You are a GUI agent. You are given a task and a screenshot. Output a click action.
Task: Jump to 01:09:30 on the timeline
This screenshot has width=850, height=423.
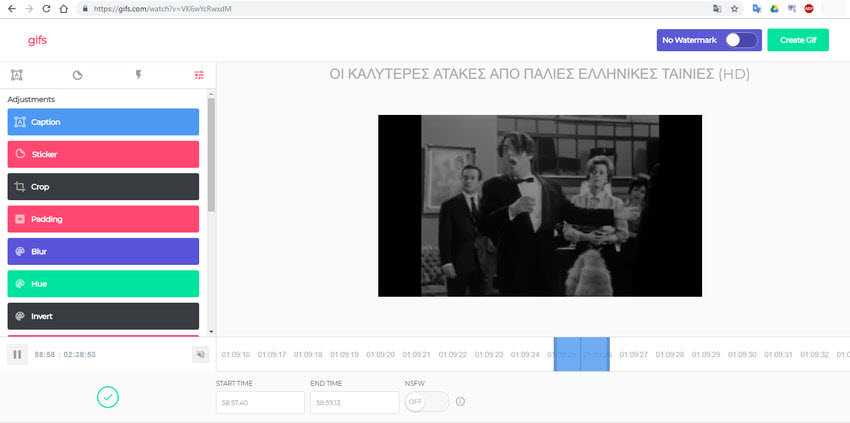click(x=742, y=355)
